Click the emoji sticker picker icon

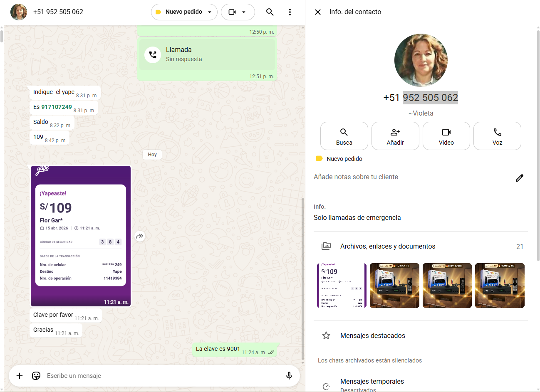click(x=36, y=376)
